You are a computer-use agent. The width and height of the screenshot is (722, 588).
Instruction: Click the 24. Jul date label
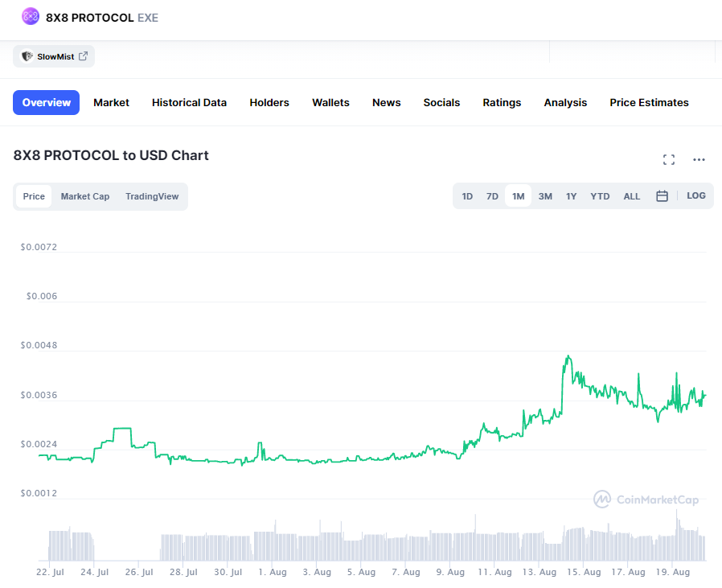coord(94,572)
